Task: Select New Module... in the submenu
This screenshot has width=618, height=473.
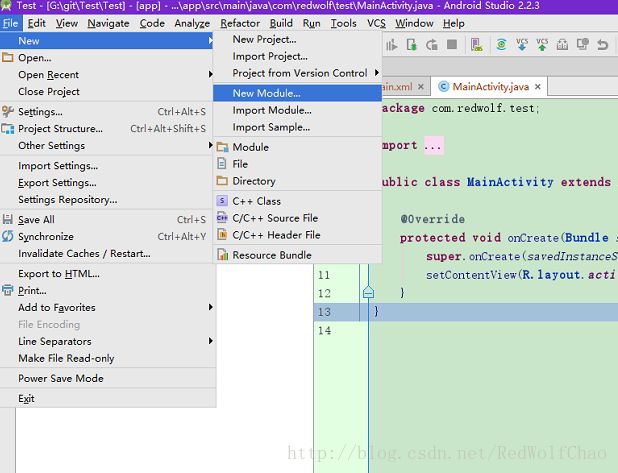Action: (298, 93)
